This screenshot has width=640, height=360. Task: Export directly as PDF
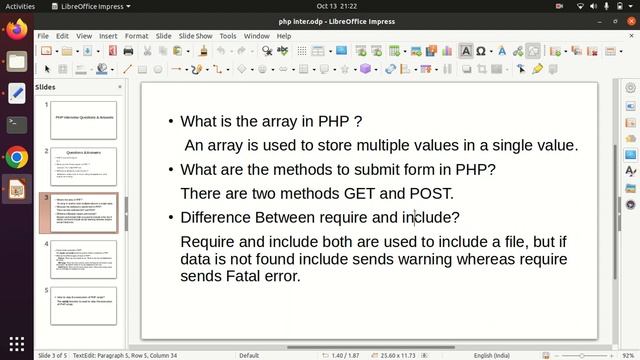(x=112, y=51)
